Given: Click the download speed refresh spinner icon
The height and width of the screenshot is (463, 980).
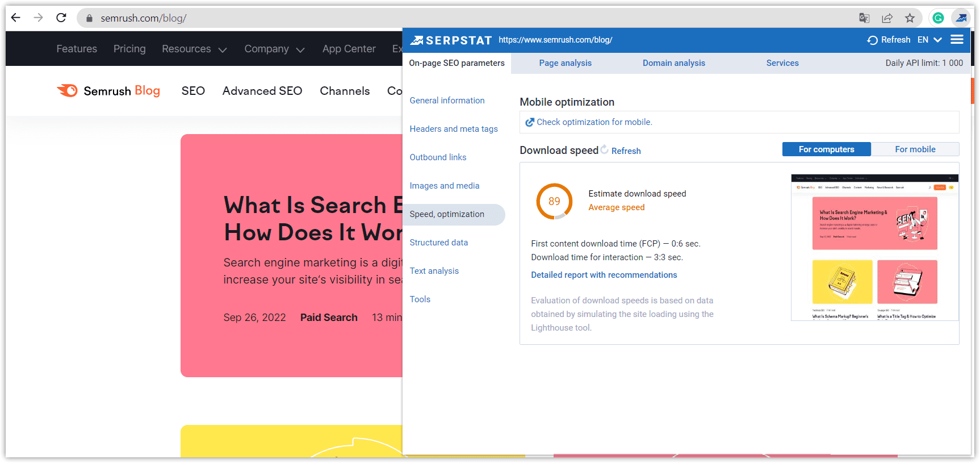Looking at the screenshot, I should point(605,149).
